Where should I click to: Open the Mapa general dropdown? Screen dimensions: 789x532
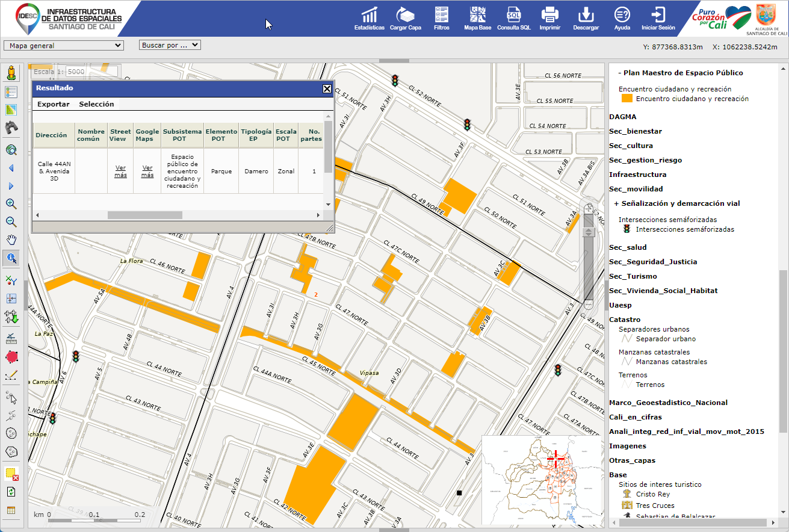pos(63,45)
